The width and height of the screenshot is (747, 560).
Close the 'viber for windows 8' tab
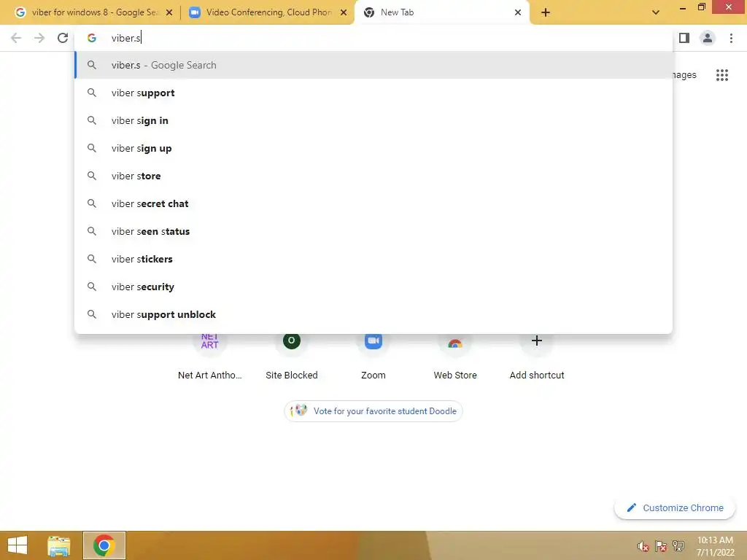tap(169, 12)
